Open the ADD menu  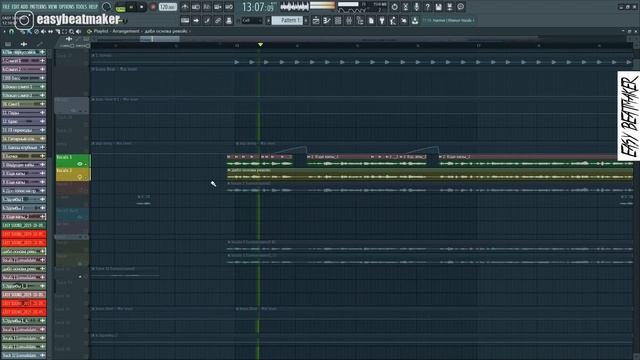pos(24,7)
